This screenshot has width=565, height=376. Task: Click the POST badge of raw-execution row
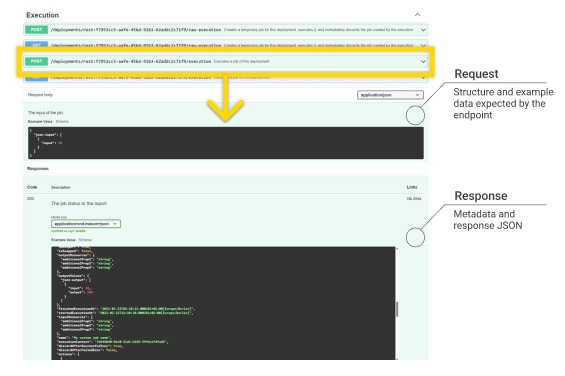pyautogui.click(x=36, y=30)
